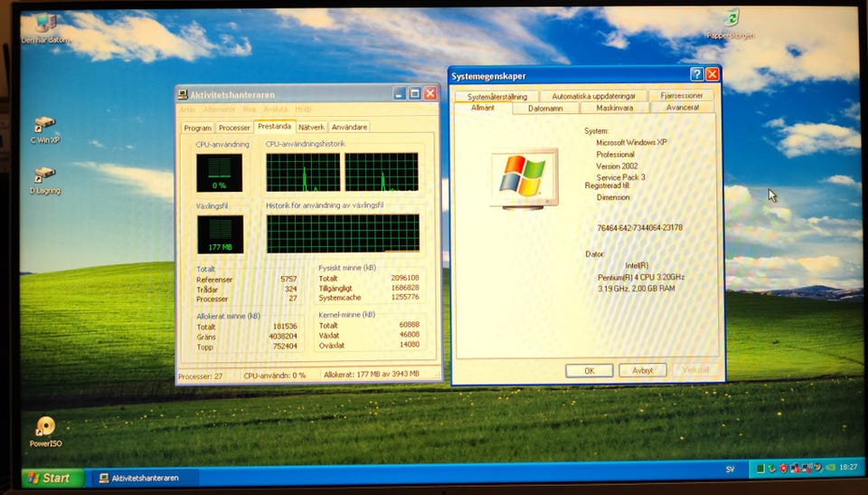The height and width of the screenshot is (495, 868).
Task: Open the Systemåterställning tab
Action: [x=496, y=96]
